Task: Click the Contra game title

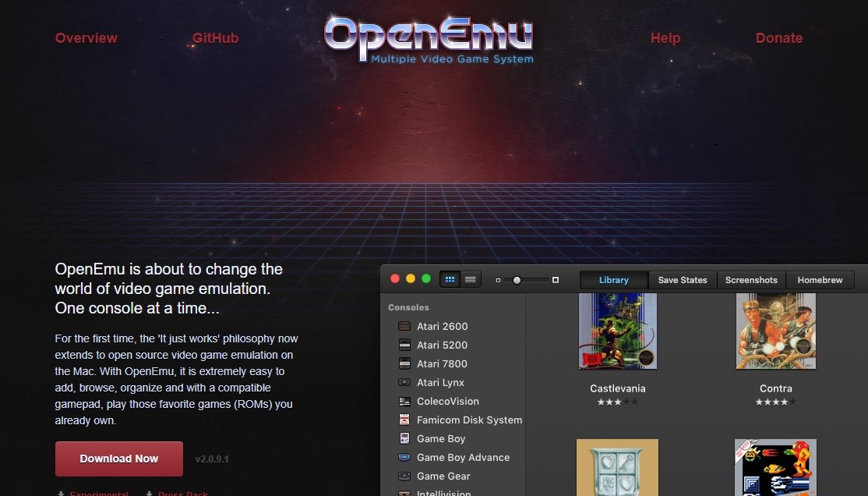Action: point(775,388)
